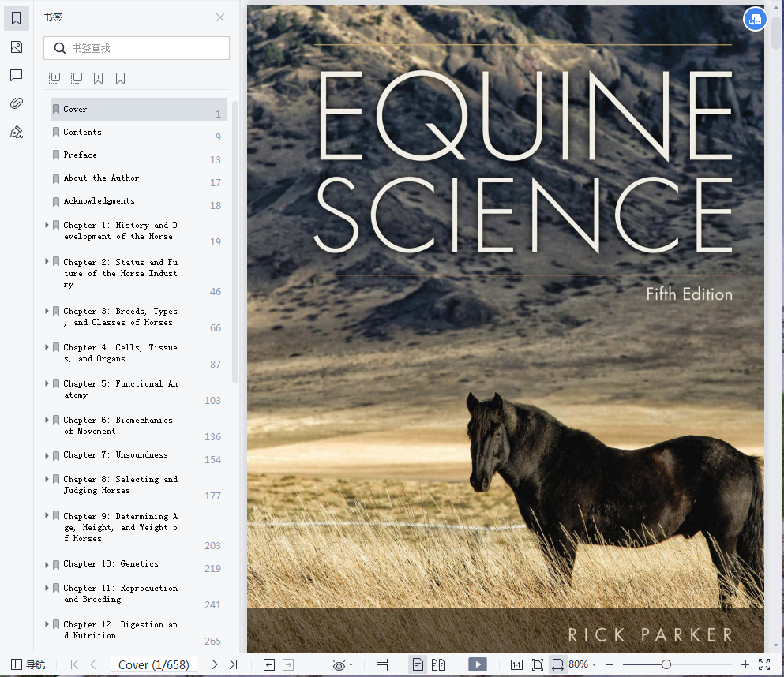Image resolution: width=784 pixels, height=677 pixels.
Task: Click the bookmarks panel scrollbar
Action: coord(235,241)
